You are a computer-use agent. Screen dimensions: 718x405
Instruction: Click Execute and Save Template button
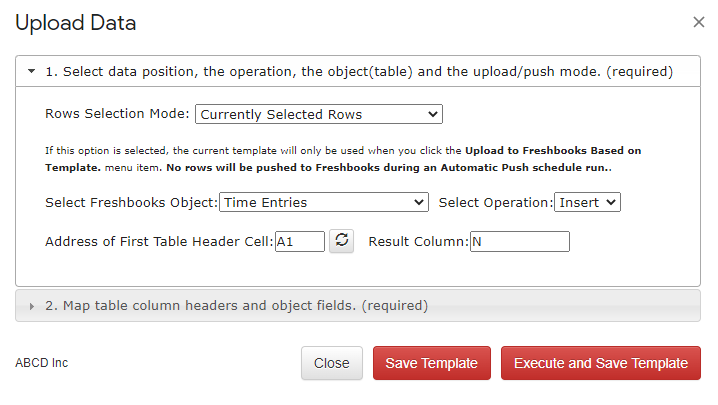(601, 363)
